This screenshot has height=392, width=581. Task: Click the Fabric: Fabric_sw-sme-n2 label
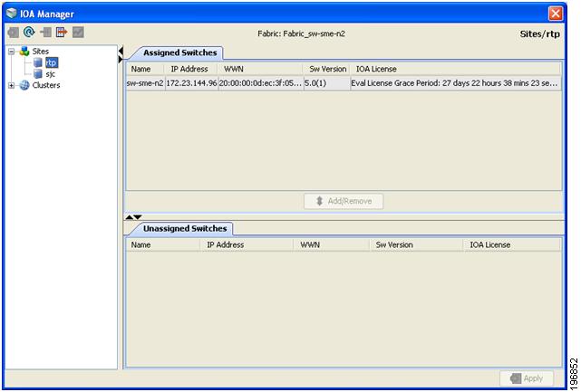pos(301,33)
